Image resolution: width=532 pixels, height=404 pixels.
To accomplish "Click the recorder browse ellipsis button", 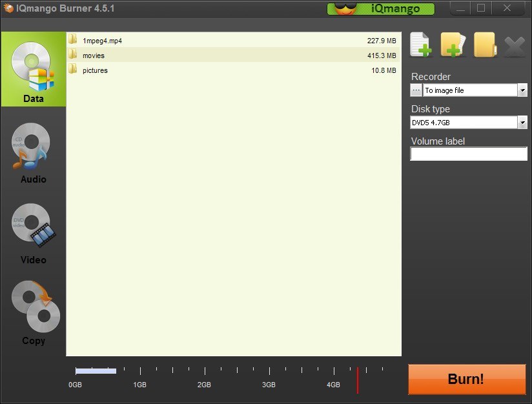I will 416,90.
